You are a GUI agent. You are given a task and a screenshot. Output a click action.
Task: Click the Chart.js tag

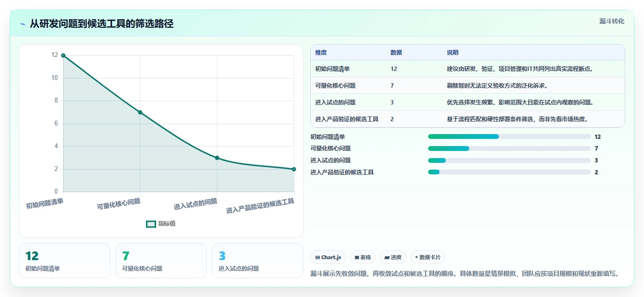click(328, 257)
